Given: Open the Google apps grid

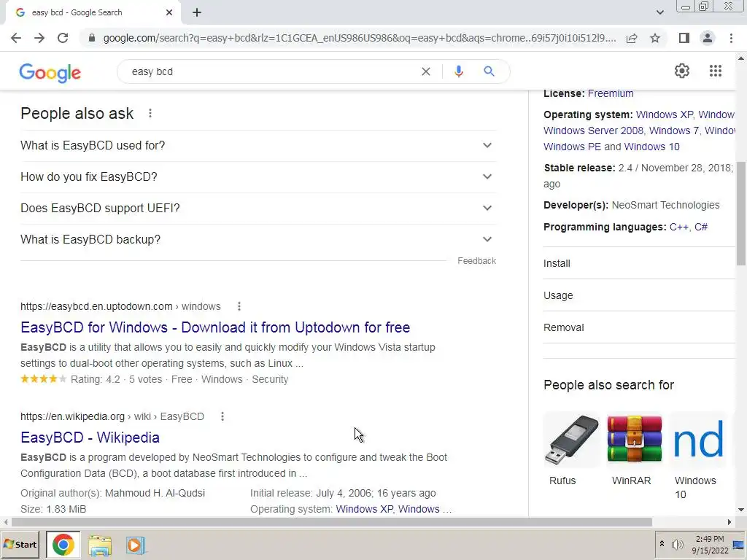Looking at the screenshot, I should pyautogui.click(x=716, y=71).
